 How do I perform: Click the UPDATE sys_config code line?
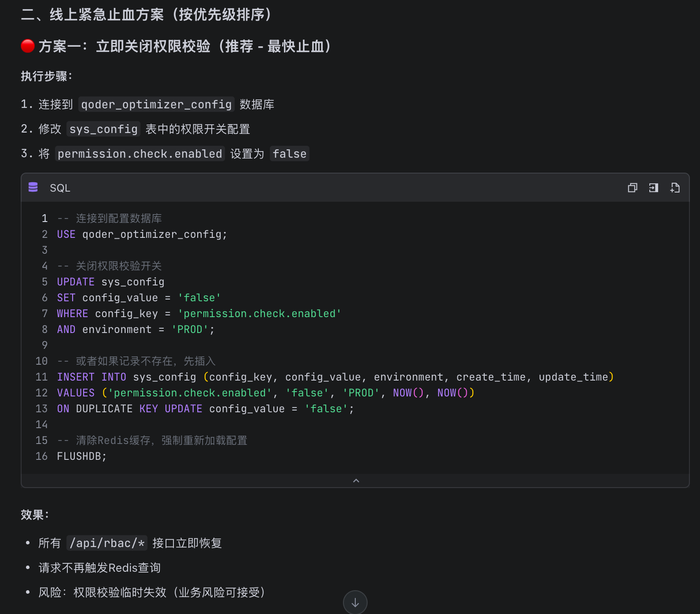pyautogui.click(x=111, y=282)
